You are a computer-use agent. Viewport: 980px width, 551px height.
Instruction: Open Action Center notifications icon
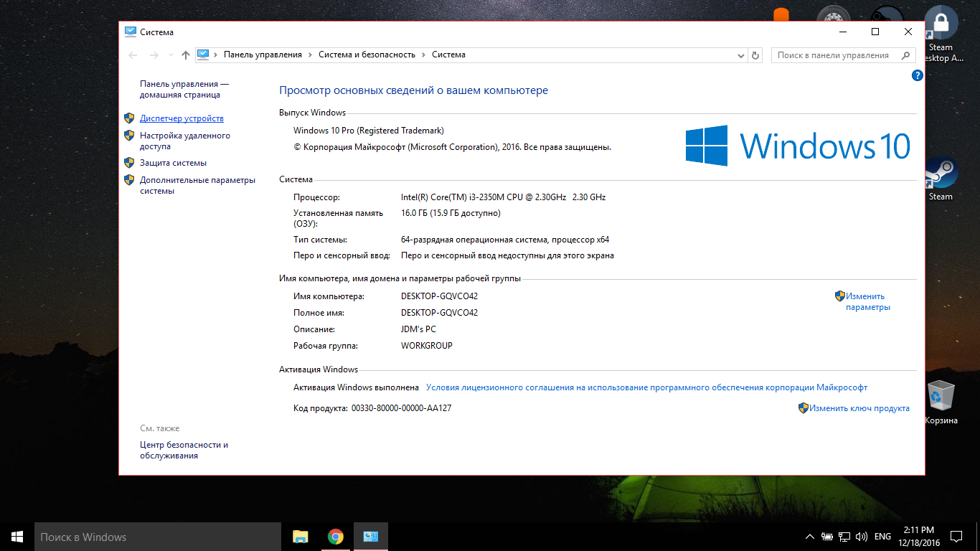coord(956,537)
